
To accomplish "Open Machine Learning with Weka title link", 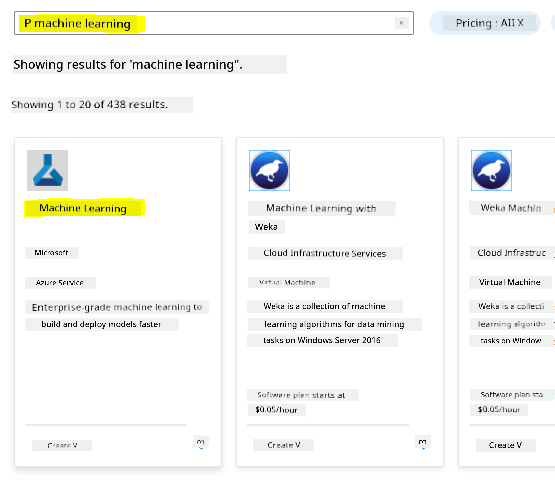I will [x=321, y=217].
